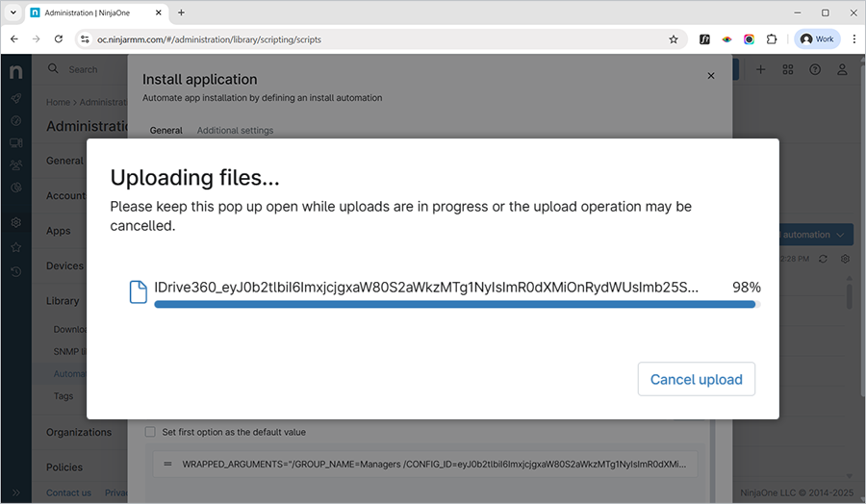
Task: Open the reporting pie chart sidebar icon
Action: pyautogui.click(x=16, y=188)
